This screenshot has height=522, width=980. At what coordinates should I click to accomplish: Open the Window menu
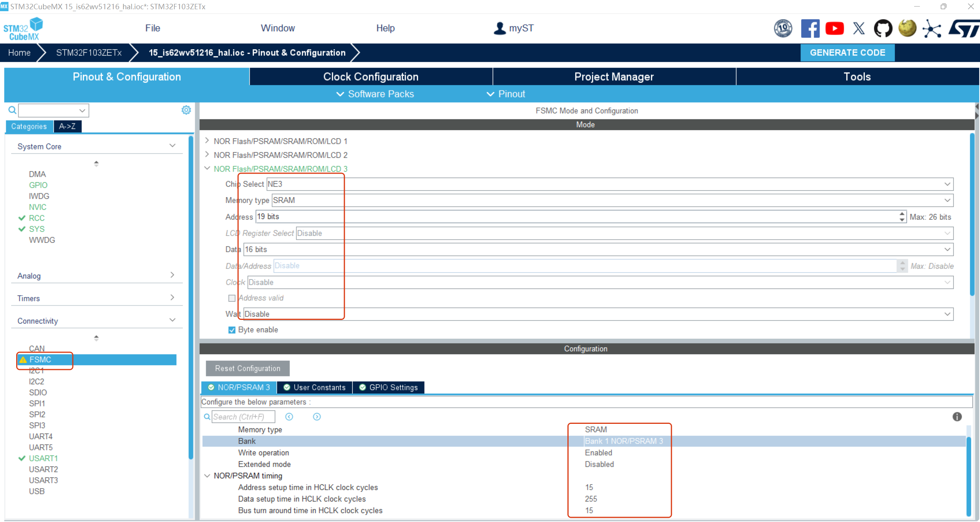tap(278, 28)
